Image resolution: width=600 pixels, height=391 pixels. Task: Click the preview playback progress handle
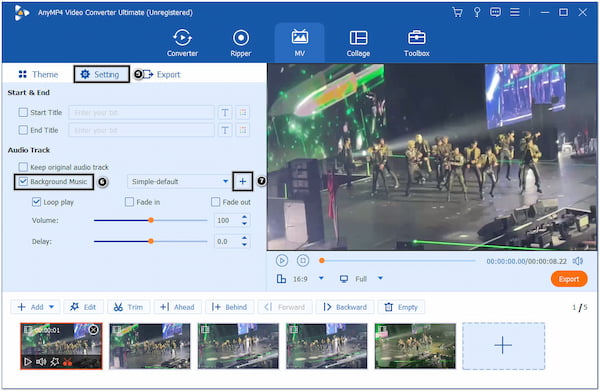322,261
